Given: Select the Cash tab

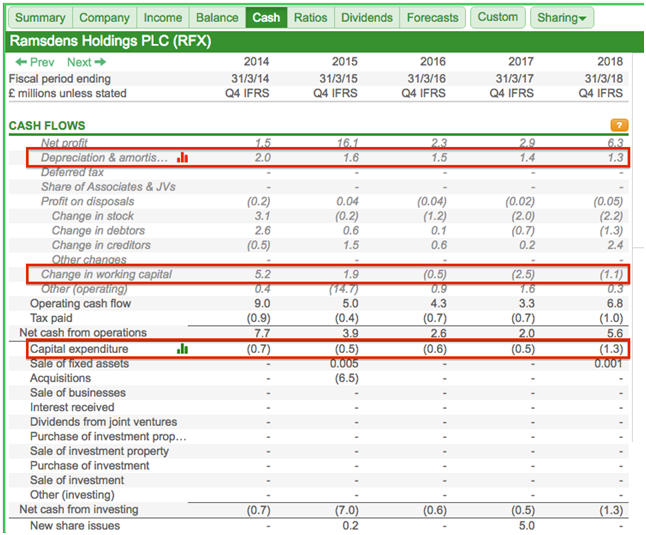Looking at the screenshot, I should 266,18.
